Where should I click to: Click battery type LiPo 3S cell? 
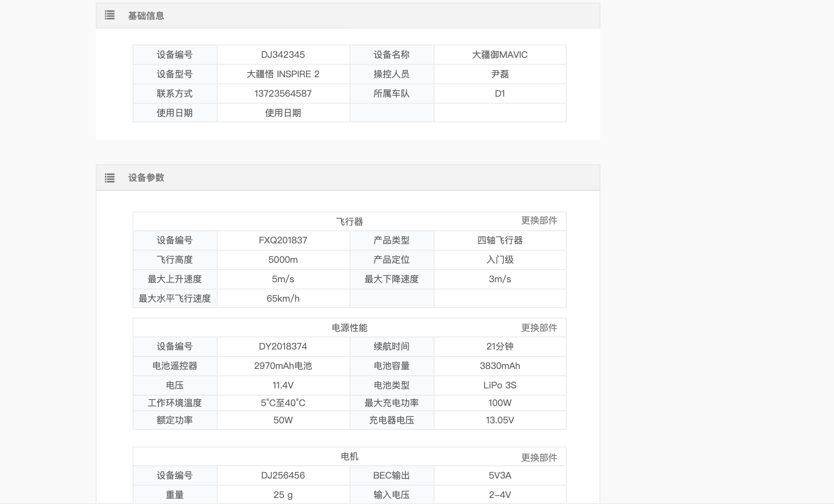pos(499,385)
